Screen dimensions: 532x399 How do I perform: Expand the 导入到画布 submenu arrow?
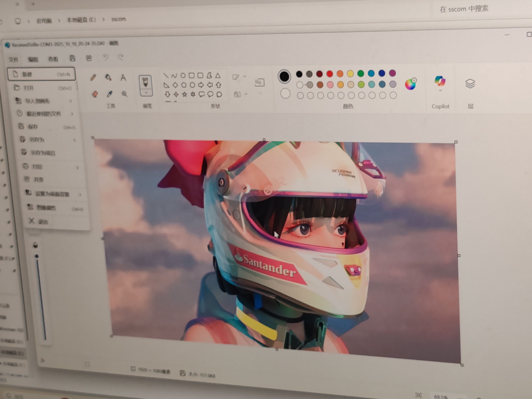(x=71, y=101)
